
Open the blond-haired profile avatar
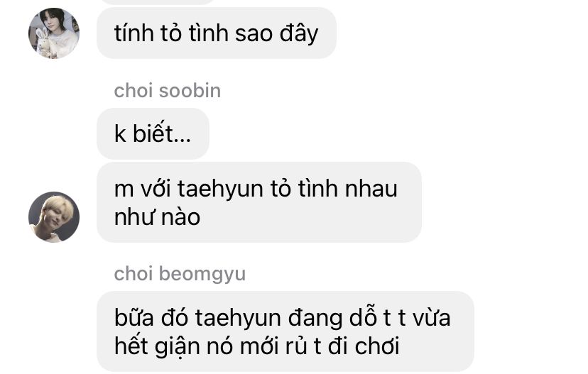(x=54, y=217)
